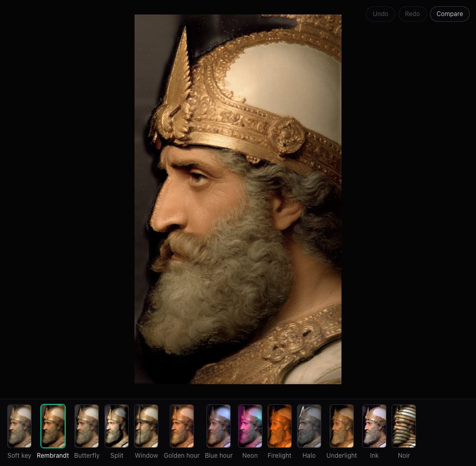Screen dimensions: 476x466
Task: Click the 'Butterfly' label text
Action: [87, 455]
